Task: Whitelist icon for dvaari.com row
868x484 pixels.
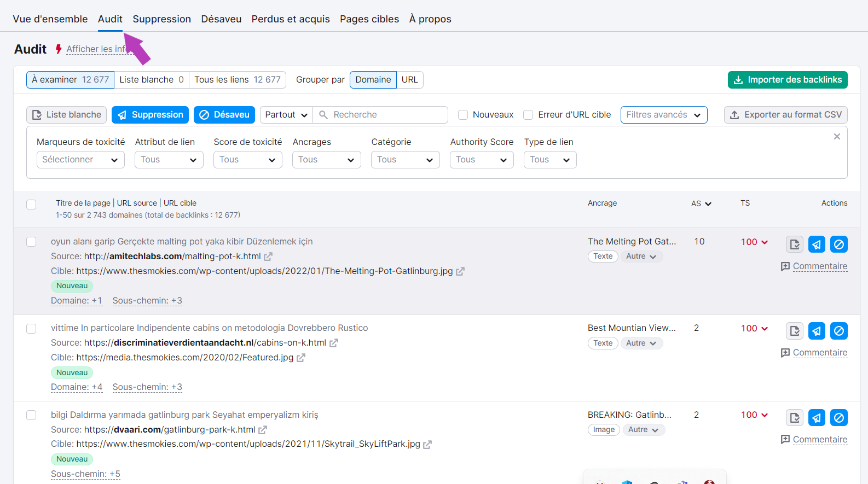Action: [x=795, y=418]
